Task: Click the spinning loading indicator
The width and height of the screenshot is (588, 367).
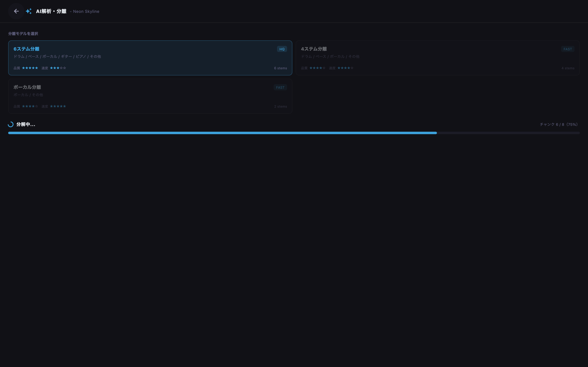Action: tap(11, 125)
